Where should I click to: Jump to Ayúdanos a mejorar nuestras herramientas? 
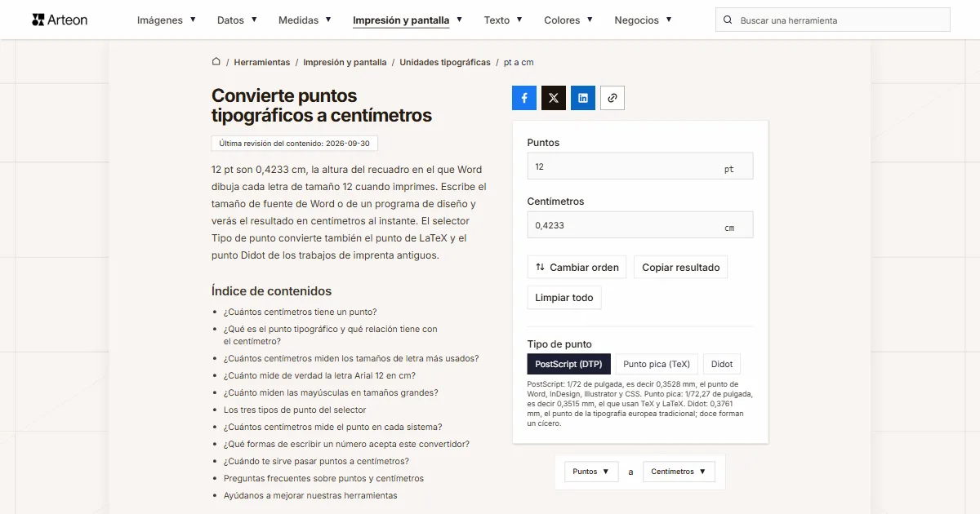tap(310, 495)
